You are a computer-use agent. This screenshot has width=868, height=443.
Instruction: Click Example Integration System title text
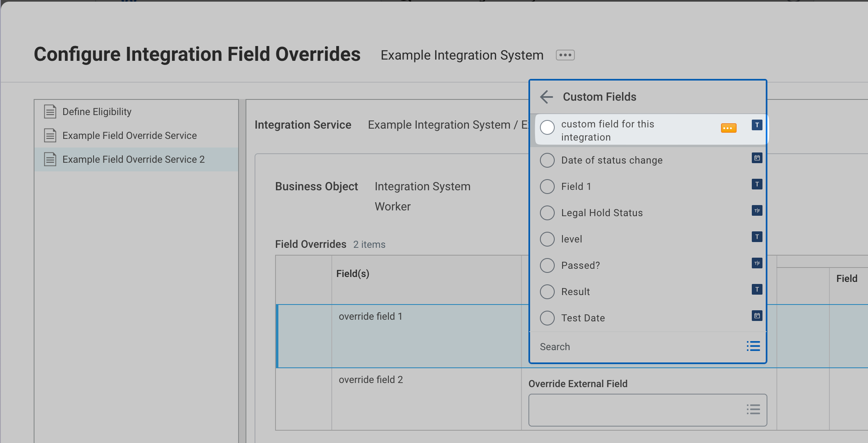462,55
